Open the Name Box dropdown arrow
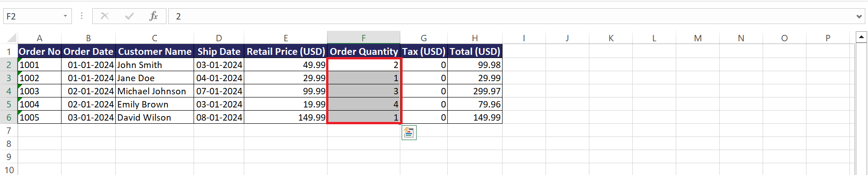 point(66,16)
